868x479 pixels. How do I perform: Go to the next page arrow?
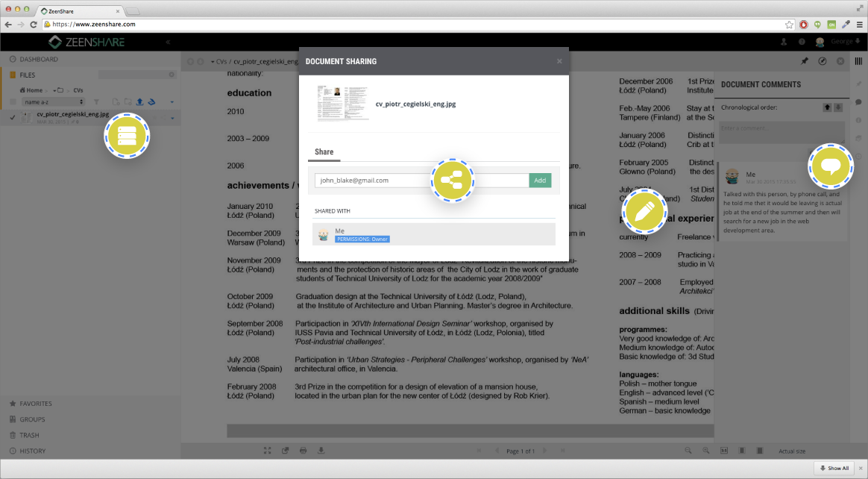pos(544,451)
